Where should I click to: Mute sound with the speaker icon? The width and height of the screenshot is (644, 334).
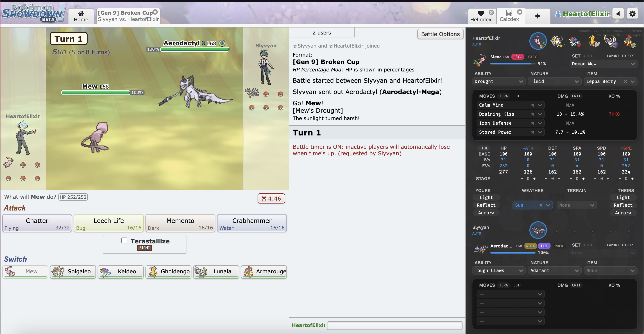(618, 14)
